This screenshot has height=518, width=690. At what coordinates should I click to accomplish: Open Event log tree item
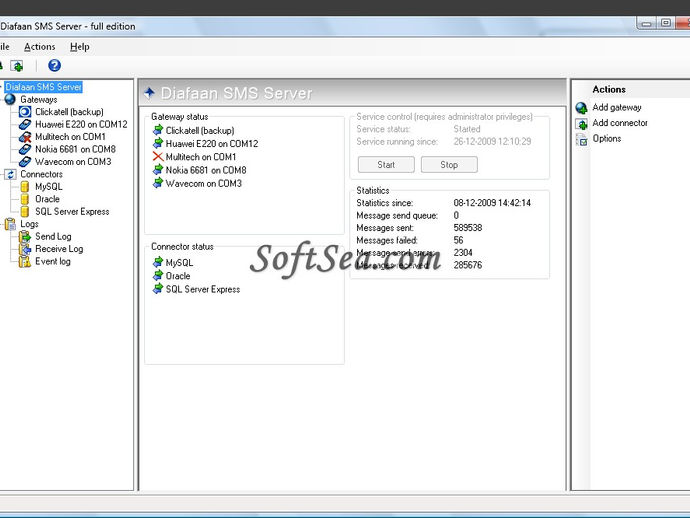[53, 261]
